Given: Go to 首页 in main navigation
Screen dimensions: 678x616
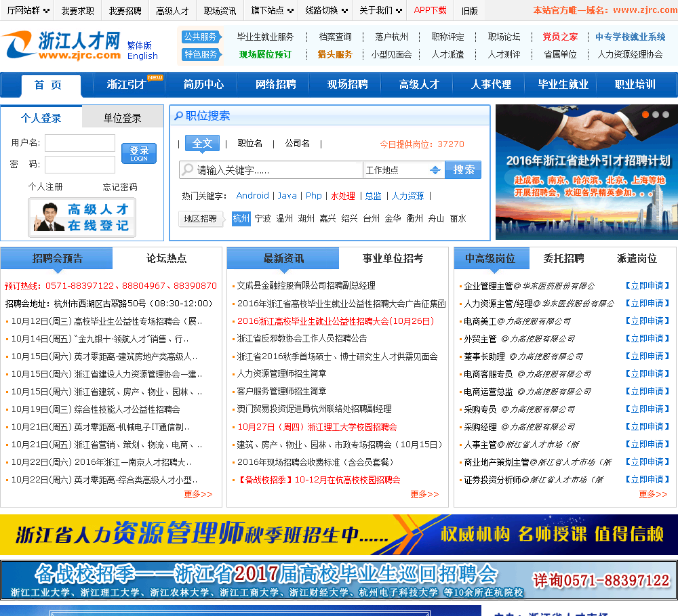Looking at the screenshot, I should coord(51,85).
